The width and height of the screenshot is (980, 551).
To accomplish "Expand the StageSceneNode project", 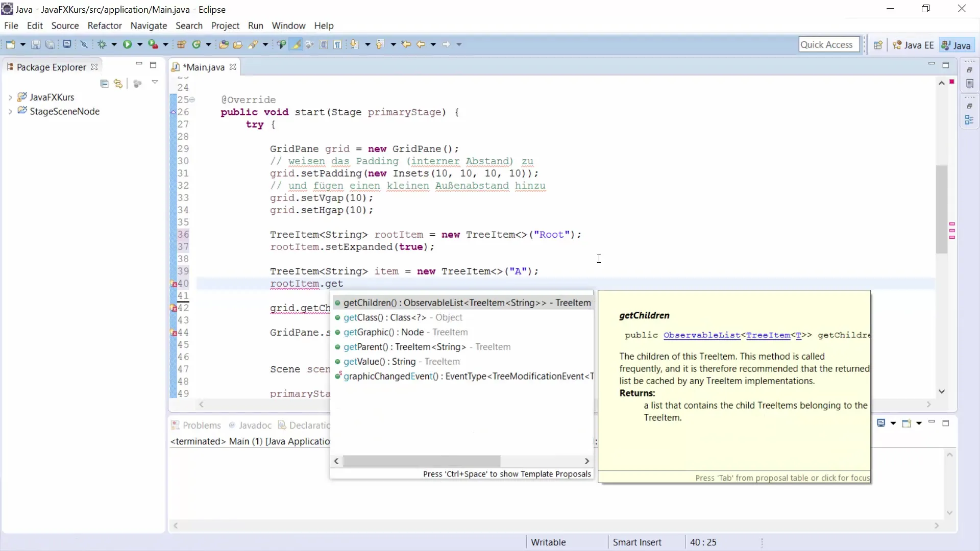I will [10, 112].
